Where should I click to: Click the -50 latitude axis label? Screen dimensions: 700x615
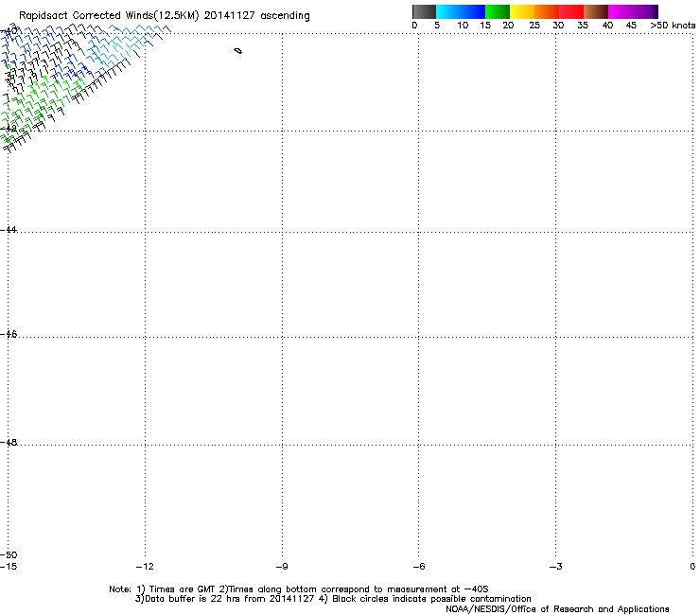click(9, 554)
